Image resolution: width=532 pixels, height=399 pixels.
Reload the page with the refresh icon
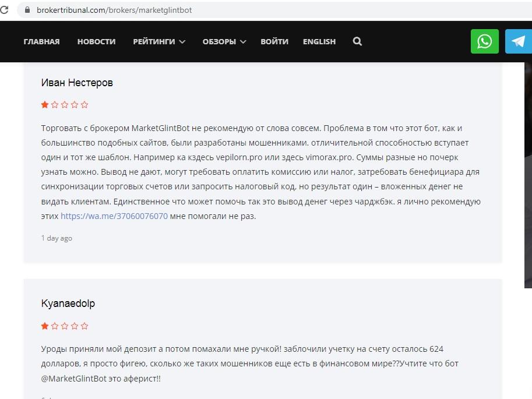tap(4, 10)
